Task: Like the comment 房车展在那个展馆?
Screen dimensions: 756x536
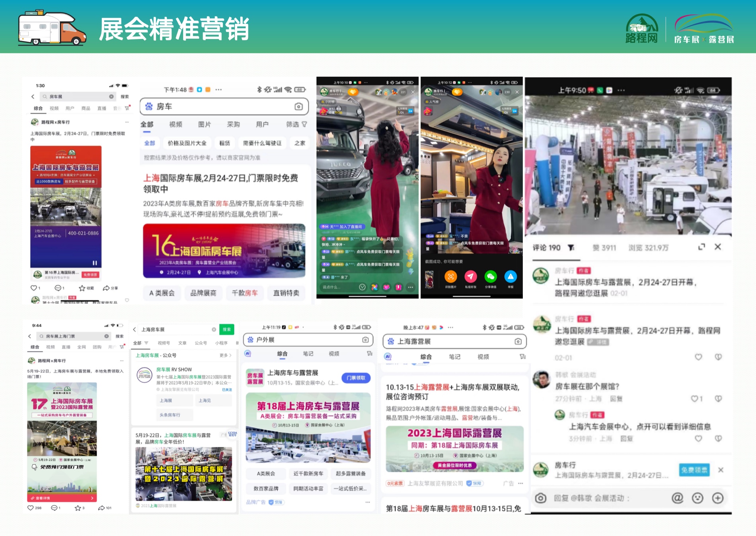Action: [x=695, y=399]
